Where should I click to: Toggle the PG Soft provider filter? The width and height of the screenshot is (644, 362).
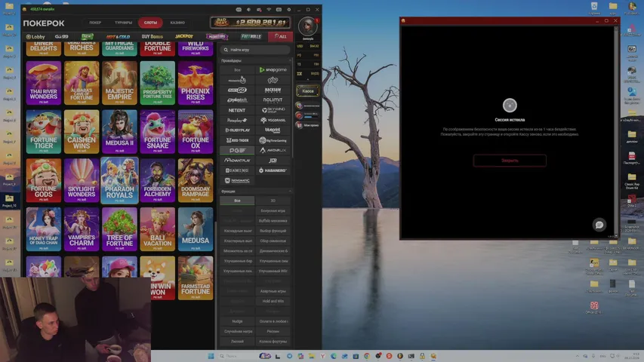tap(237, 150)
